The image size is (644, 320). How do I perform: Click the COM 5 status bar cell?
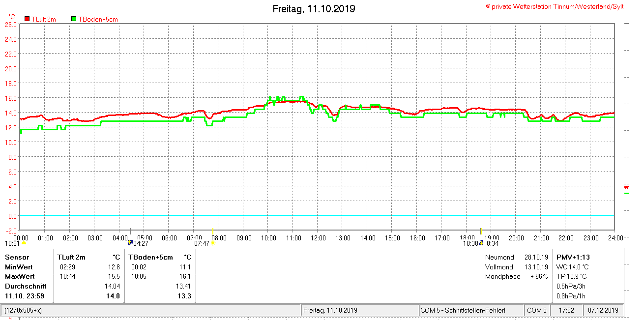coord(537,311)
